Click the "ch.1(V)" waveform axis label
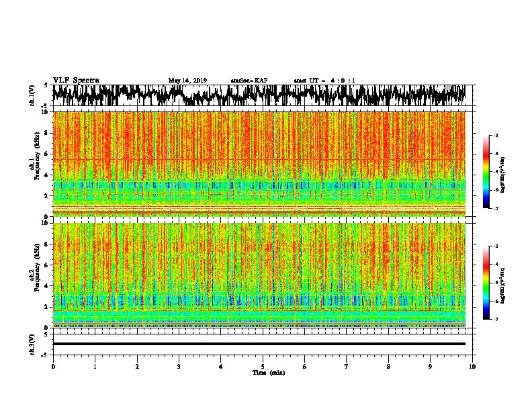Screen dimensions: 532x411 32,95
